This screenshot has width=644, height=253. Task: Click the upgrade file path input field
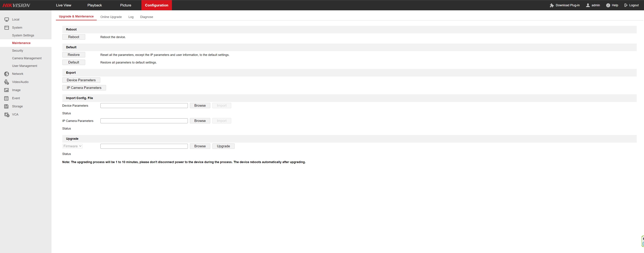[144, 146]
